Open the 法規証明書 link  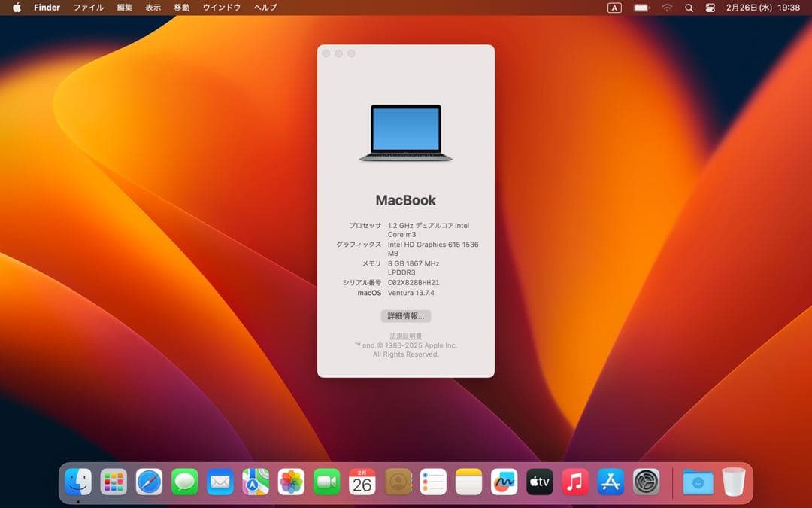click(x=405, y=336)
